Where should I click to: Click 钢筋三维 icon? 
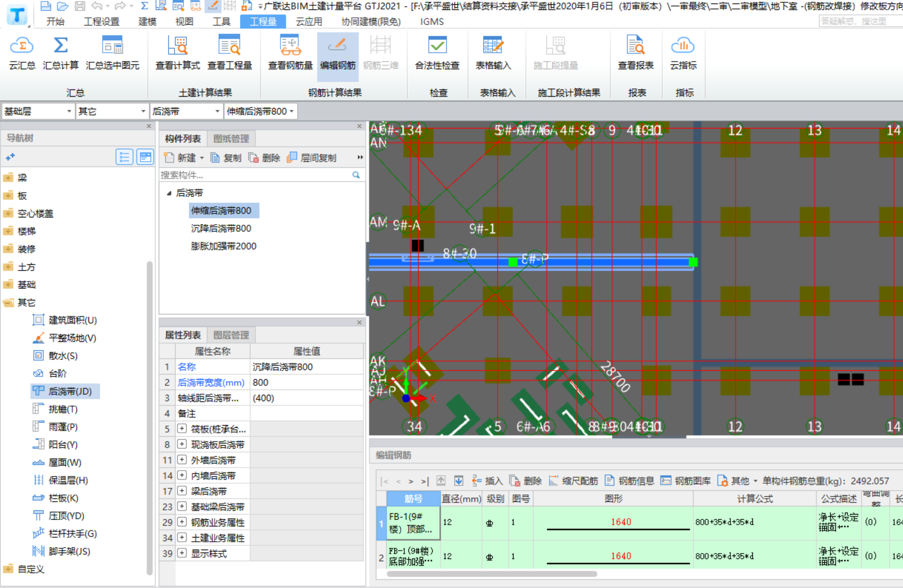point(381,53)
